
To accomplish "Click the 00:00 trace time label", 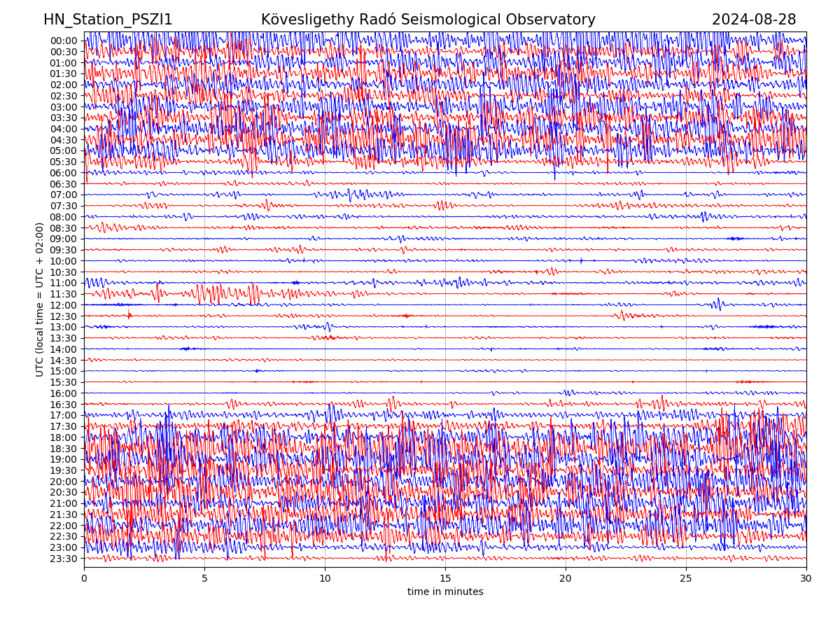I will [64, 41].
